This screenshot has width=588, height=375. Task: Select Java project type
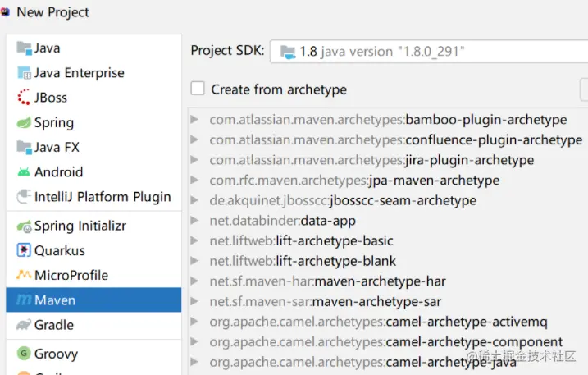click(x=93, y=48)
